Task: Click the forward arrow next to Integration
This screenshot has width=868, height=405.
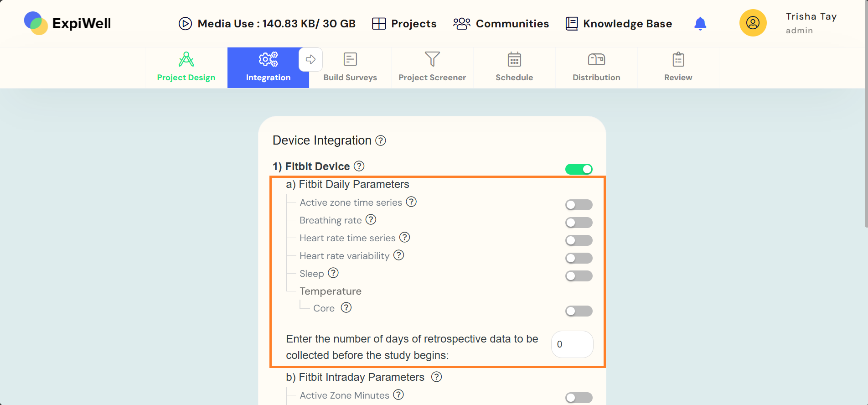Action: tap(311, 59)
